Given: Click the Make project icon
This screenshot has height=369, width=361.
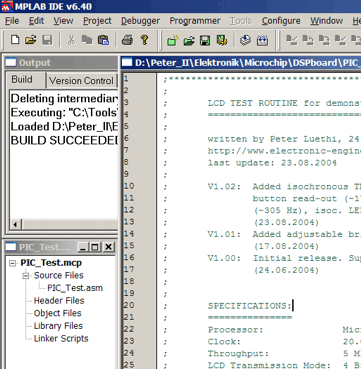Looking at the screenshot, I should (246, 40).
